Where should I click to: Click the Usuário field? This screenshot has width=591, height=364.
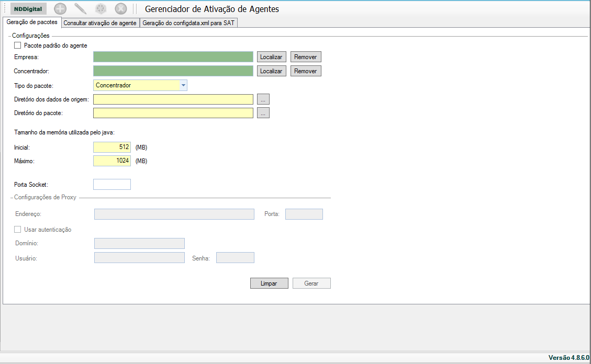pos(139,258)
